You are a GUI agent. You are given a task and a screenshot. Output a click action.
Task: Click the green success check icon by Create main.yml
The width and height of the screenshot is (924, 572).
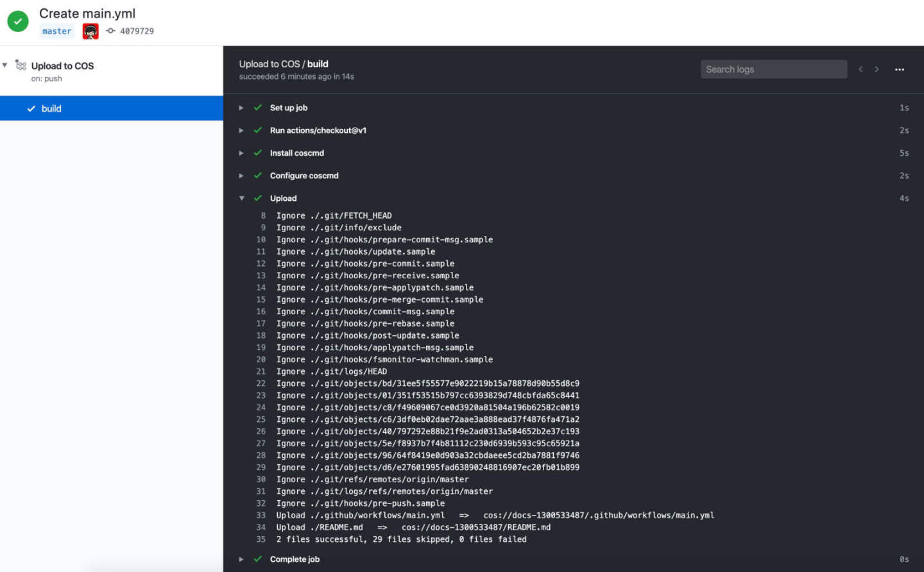17,21
